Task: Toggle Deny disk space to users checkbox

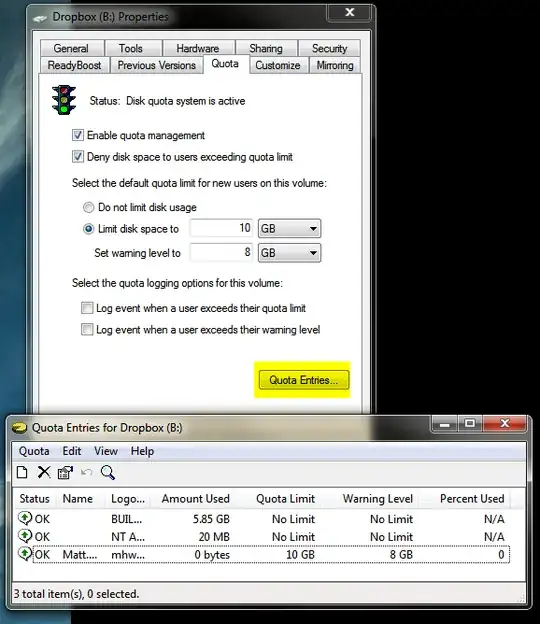Action: click(x=78, y=156)
